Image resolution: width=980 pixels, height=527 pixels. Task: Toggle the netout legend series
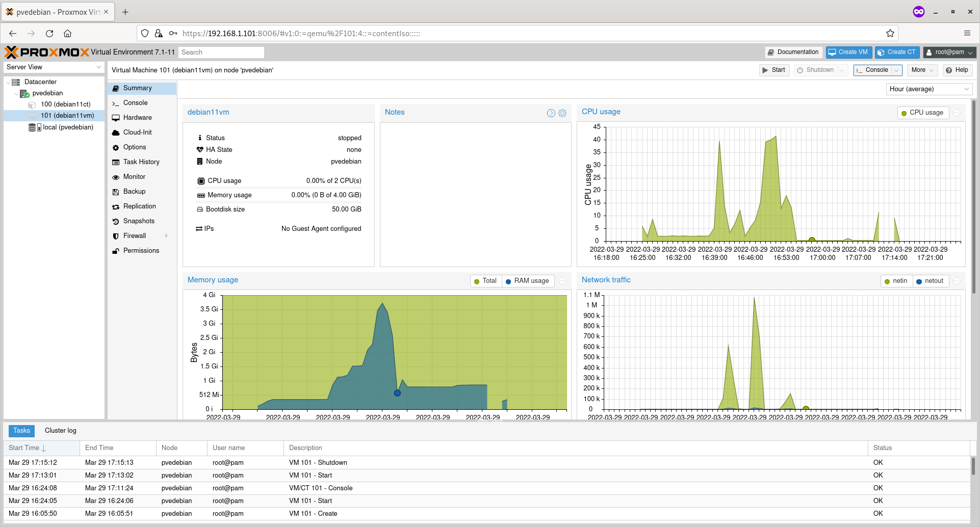[930, 281]
